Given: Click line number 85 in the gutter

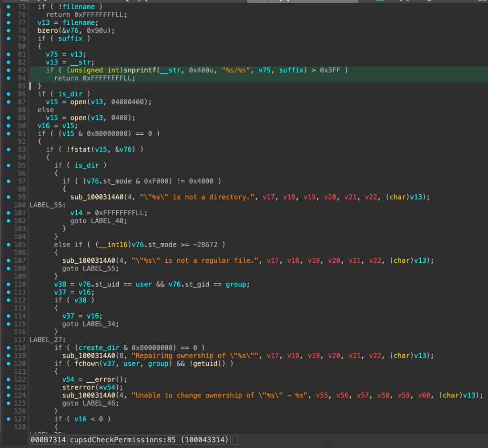Looking at the screenshot, I should click(22, 86).
